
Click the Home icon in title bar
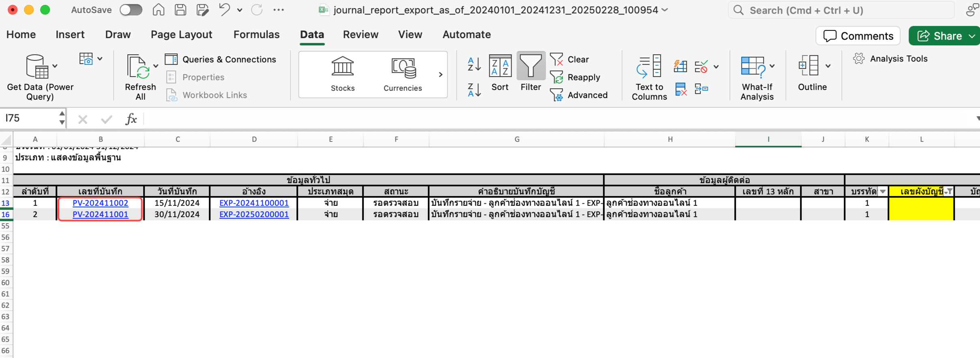point(159,10)
